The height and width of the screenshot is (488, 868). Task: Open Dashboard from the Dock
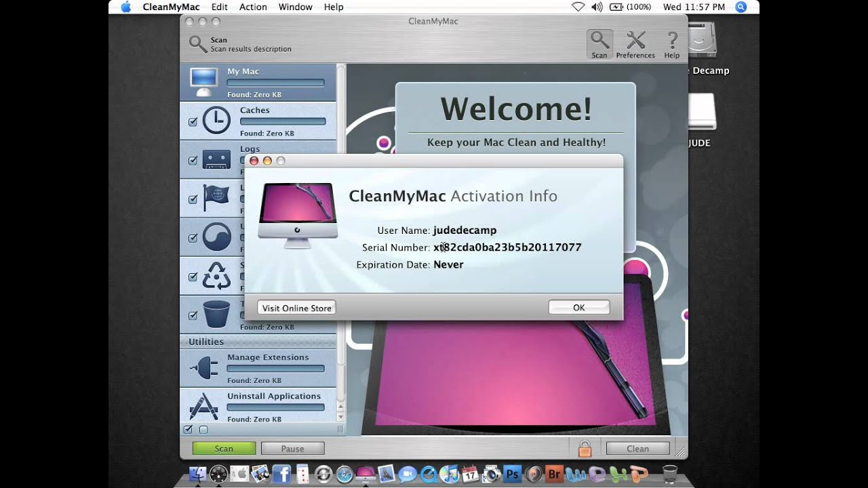[218, 474]
